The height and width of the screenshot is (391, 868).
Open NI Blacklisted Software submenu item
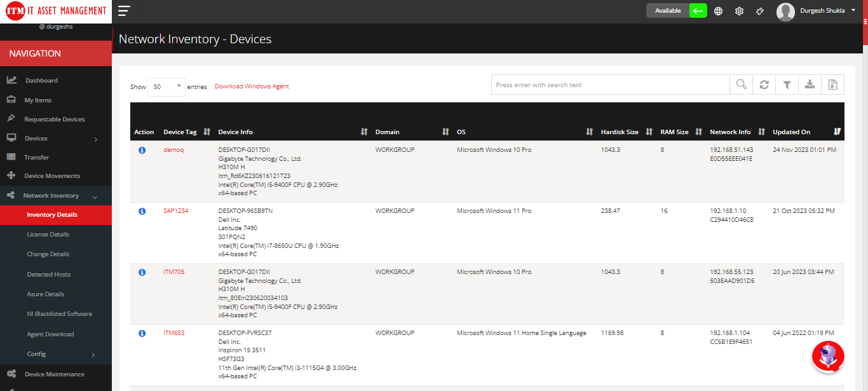click(x=59, y=314)
